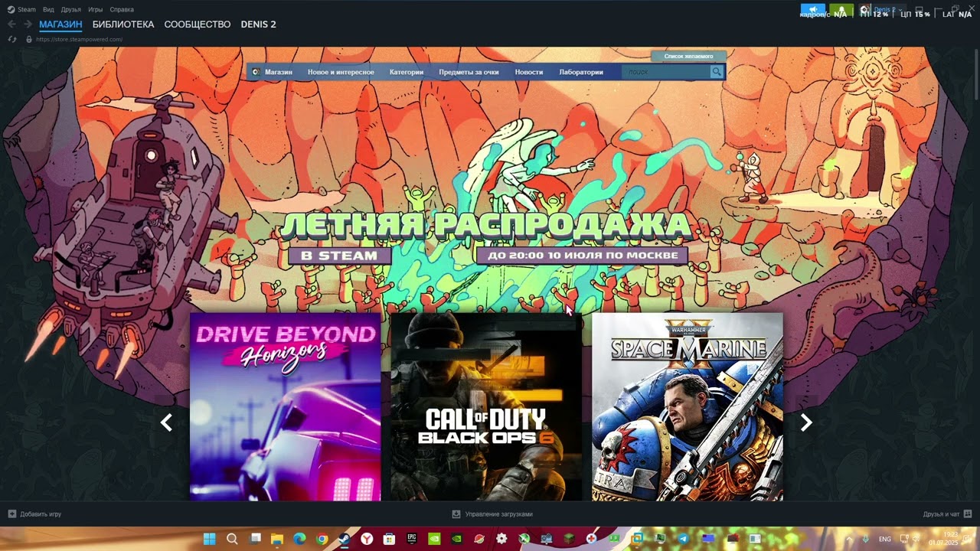This screenshot has width=980, height=551.
Task: Open Предметы за очки
Action: tap(469, 72)
